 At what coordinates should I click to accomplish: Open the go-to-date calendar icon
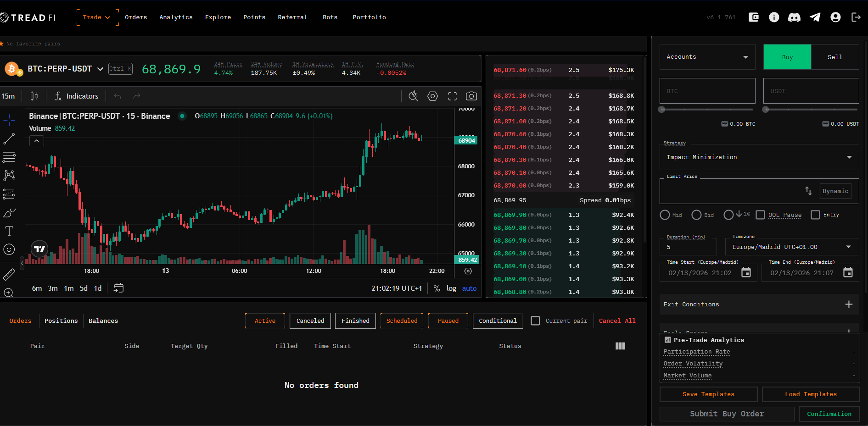pyautogui.click(x=118, y=288)
